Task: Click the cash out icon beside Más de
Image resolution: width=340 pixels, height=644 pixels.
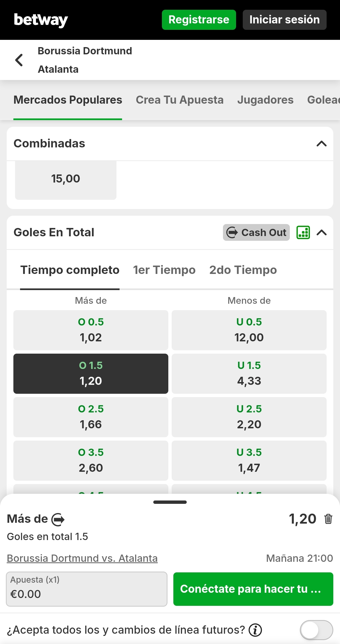Action: 58,519
